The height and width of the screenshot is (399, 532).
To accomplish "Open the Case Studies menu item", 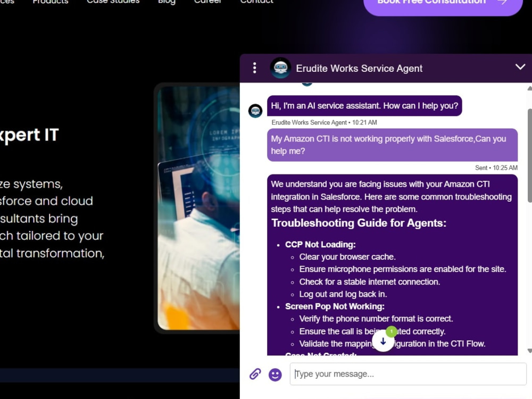I will 113,2.
